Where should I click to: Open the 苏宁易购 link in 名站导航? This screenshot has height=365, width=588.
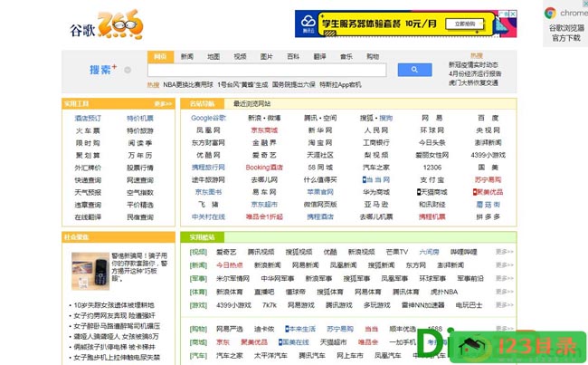tap(488, 180)
